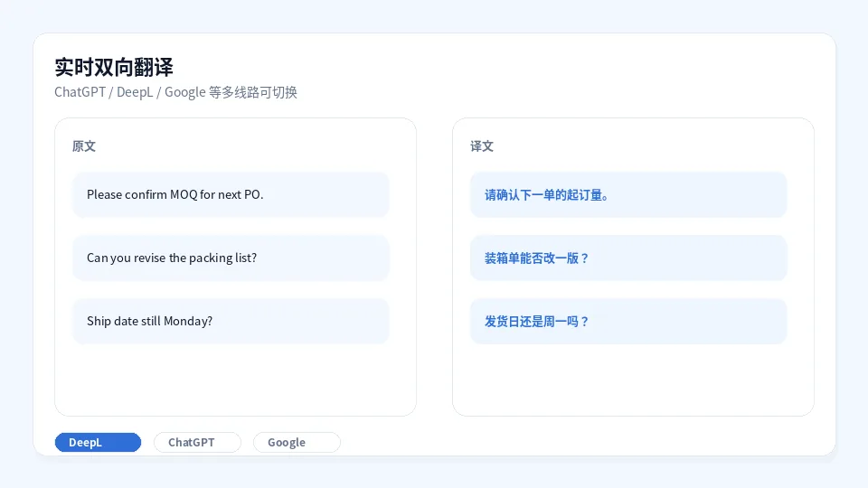
Task: Select the source message "Can you revise the packing list?"
Action: pos(231,258)
